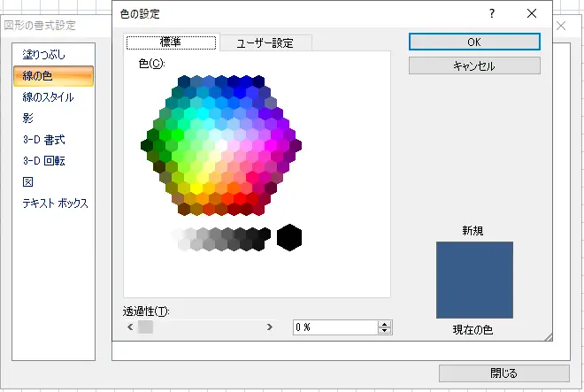Decrease transparency with spinner down arrow

pyautogui.click(x=384, y=331)
